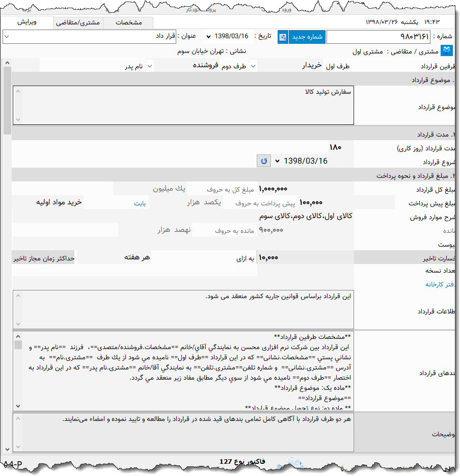
Task: Expand the نام پدر dropdown
Action: (149, 65)
